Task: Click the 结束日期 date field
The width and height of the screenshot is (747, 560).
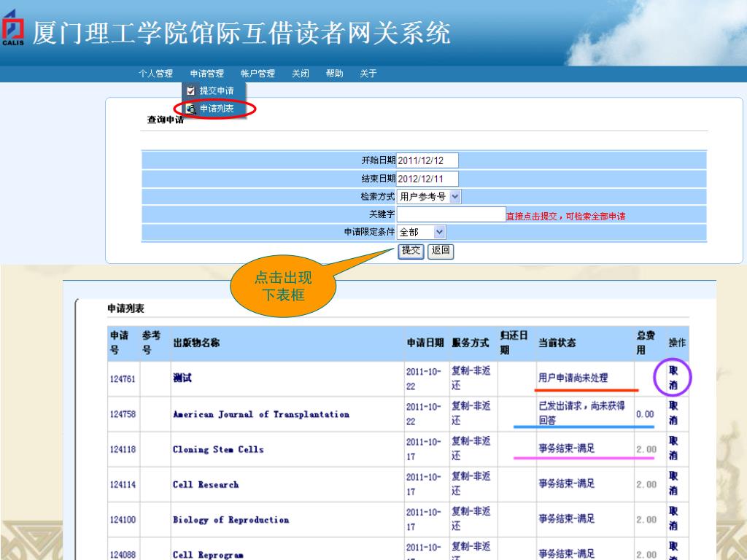Action: (427, 179)
